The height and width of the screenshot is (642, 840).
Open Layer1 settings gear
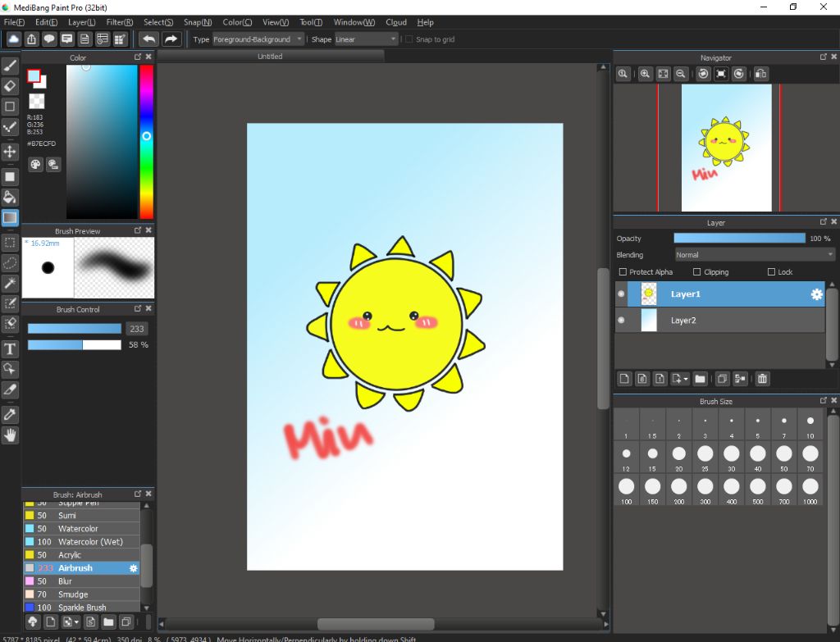816,294
